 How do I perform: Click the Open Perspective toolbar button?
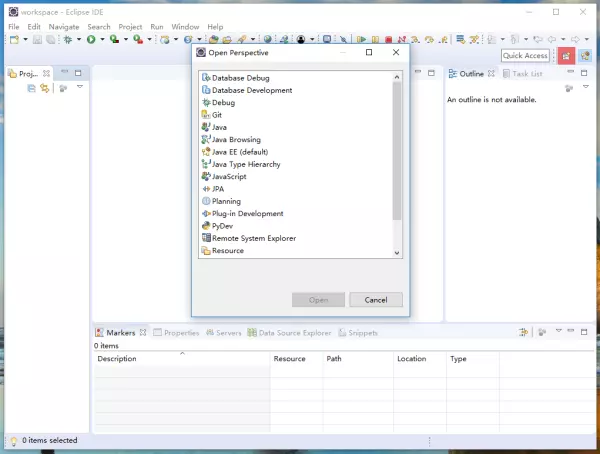pyautogui.click(x=566, y=56)
